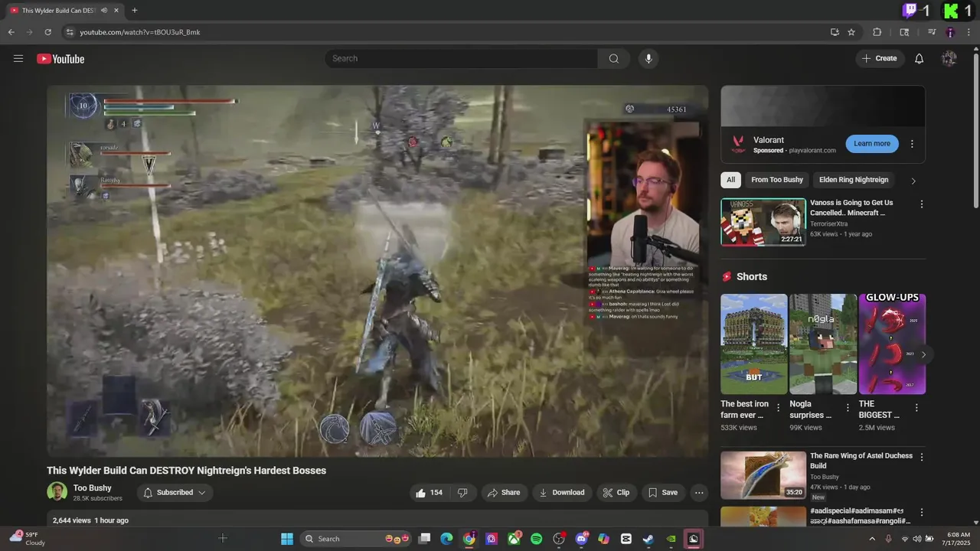Image resolution: width=980 pixels, height=551 pixels.
Task: Start voice search with microphone icon
Action: tap(648, 59)
